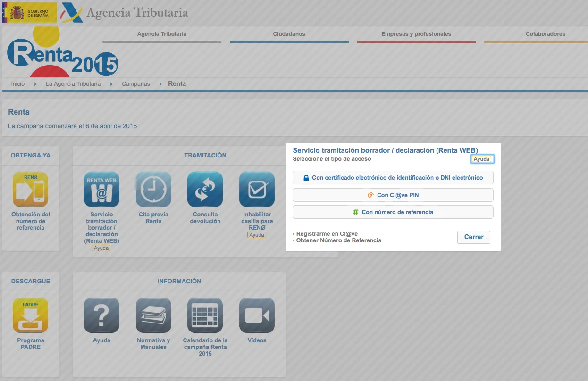
Task: Download Programa PADRE via its icon
Action: (x=30, y=315)
